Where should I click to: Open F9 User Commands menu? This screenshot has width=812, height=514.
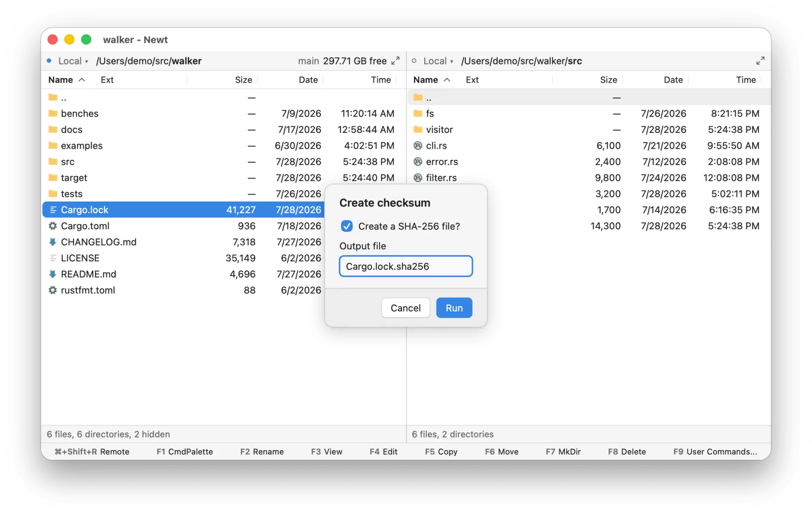(x=715, y=452)
